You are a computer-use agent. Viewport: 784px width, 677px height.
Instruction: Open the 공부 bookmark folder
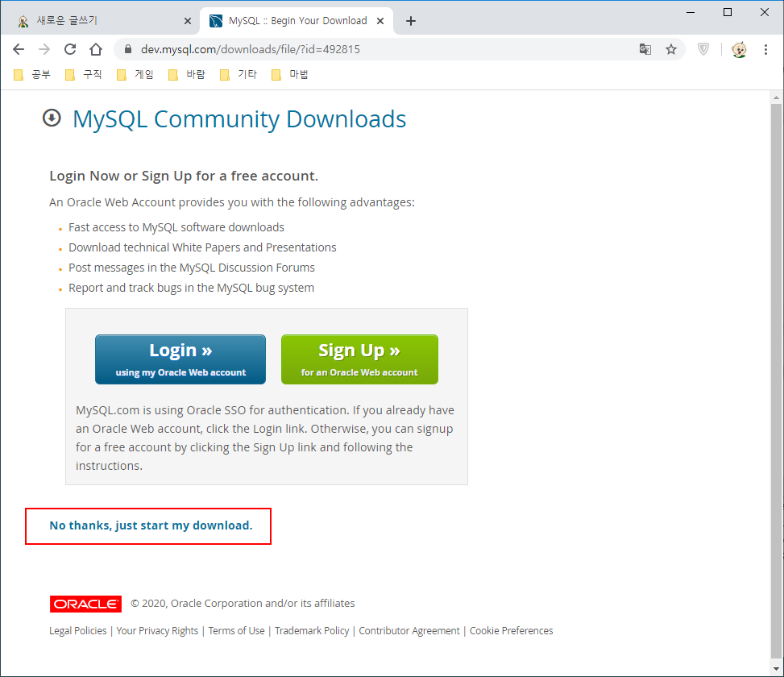[x=32, y=74]
